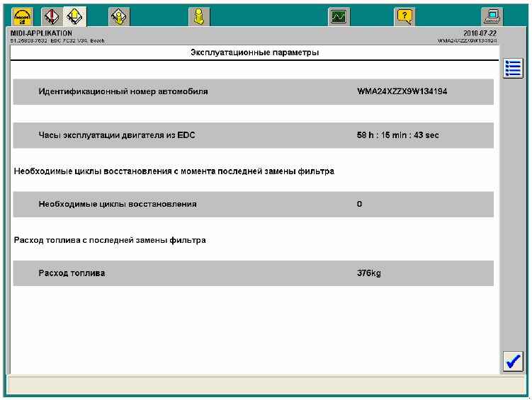Screen dimensions: 532x400
Task: Open the red exclamation diamond icon
Action: coord(52,16)
